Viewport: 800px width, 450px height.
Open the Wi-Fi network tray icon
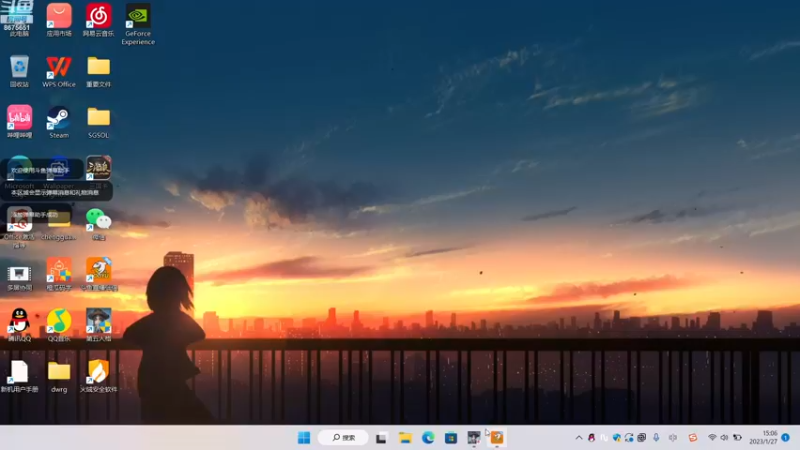pyautogui.click(x=712, y=438)
